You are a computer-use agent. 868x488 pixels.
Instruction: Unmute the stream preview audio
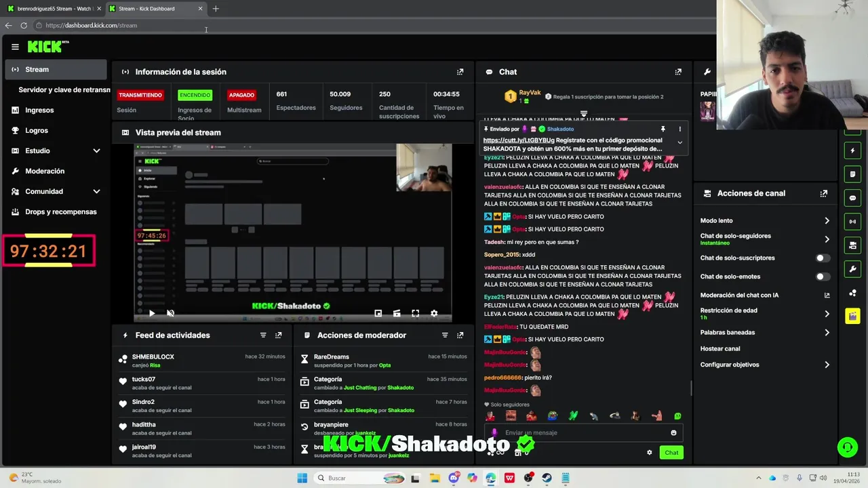coord(170,313)
